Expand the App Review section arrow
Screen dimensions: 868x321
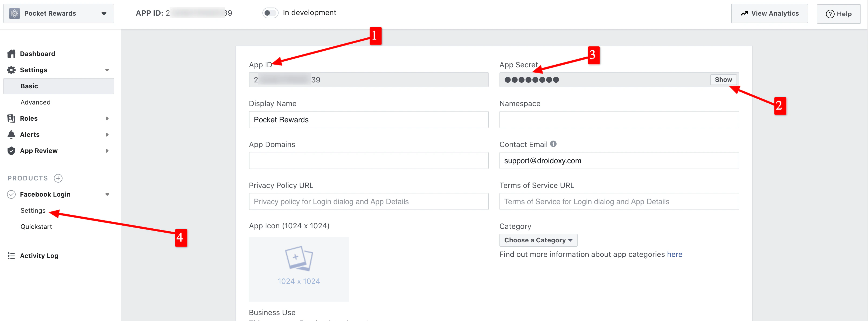[107, 151]
